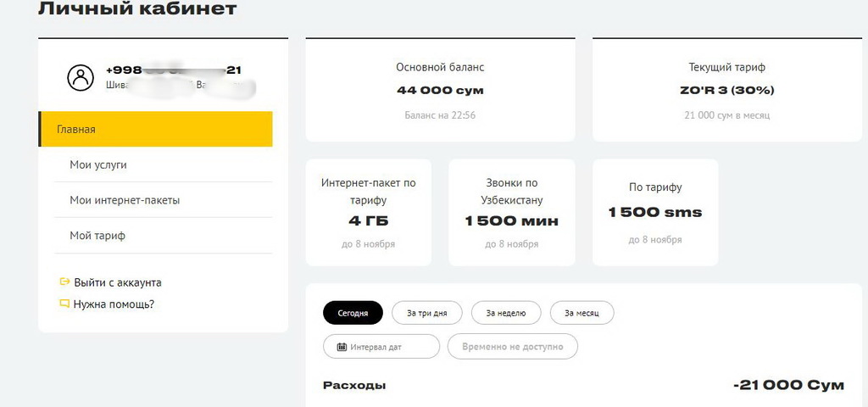Click the help chat bubble icon

(x=64, y=304)
